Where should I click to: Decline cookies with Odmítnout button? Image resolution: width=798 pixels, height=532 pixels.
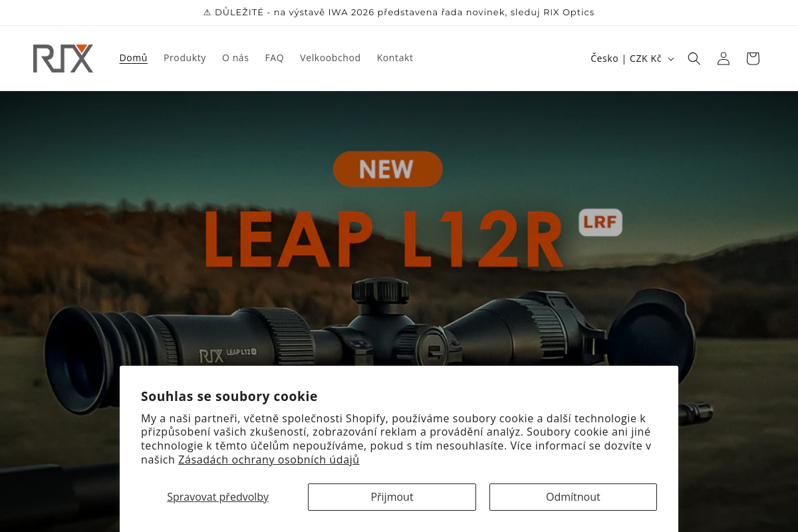[x=573, y=497]
